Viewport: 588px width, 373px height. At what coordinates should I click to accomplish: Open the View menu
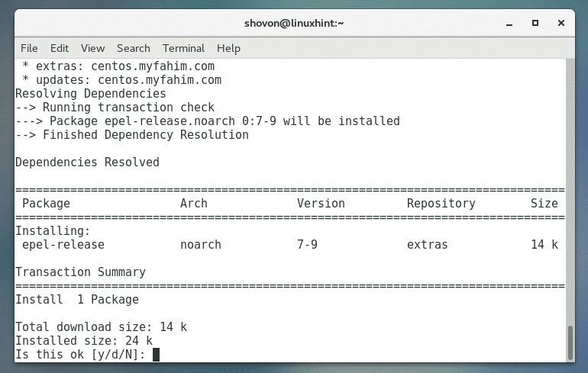pyautogui.click(x=92, y=48)
